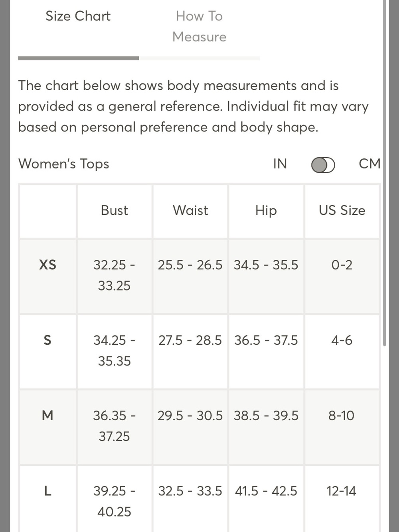Switch to the How To Measure tab
Viewport: 399px width, 532px height.
[199, 26]
